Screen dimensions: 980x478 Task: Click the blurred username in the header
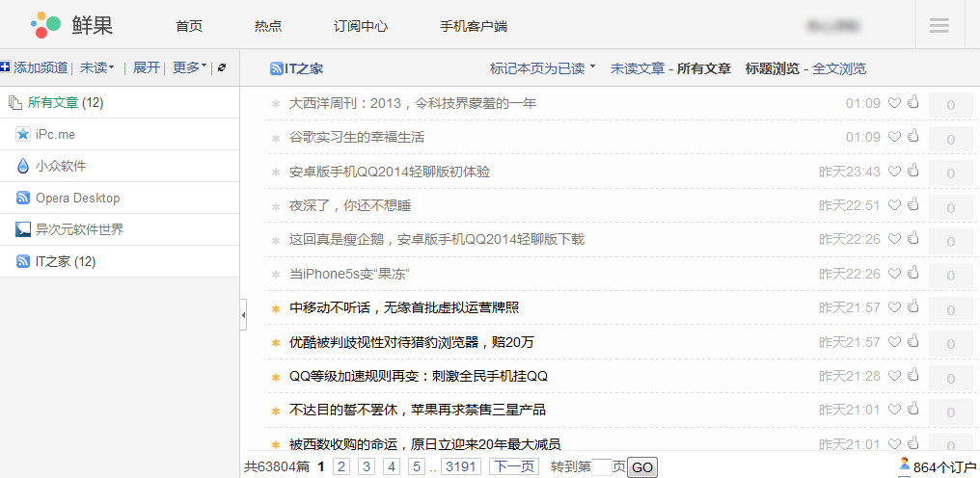click(x=833, y=26)
